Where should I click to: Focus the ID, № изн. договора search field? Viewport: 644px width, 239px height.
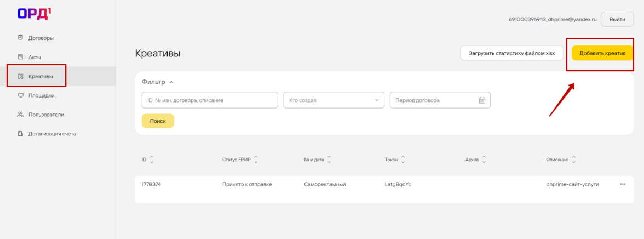point(209,100)
